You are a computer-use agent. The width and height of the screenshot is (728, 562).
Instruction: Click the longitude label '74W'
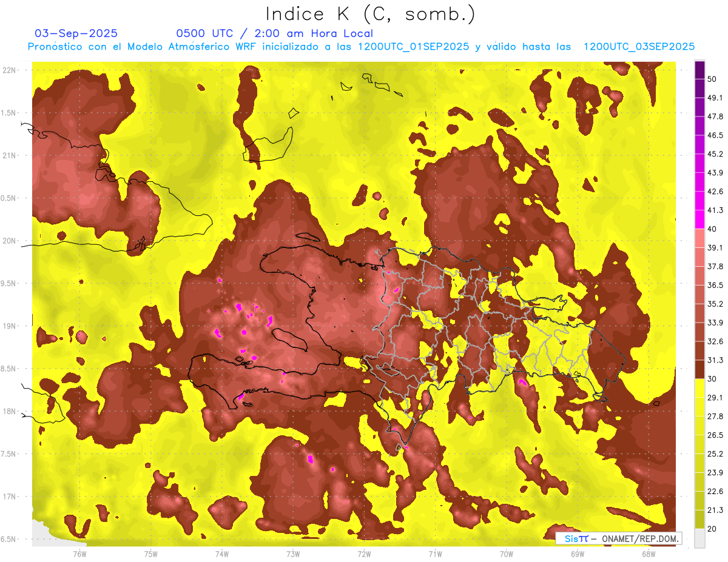pyautogui.click(x=222, y=554)
